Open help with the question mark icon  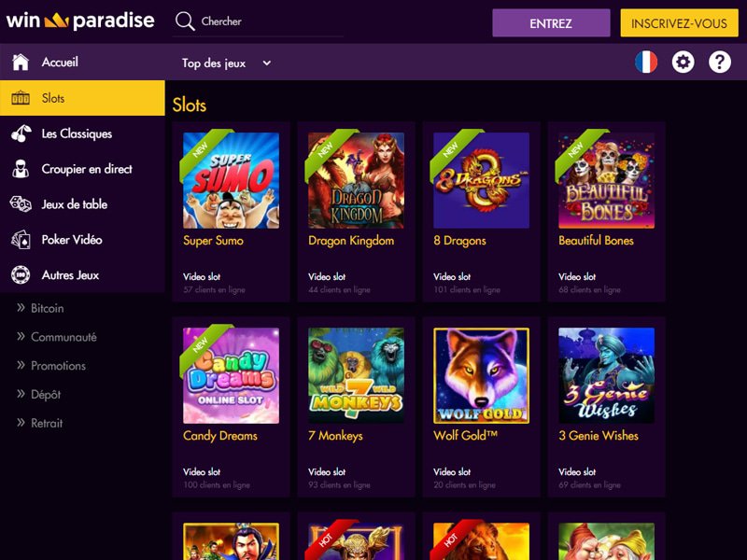(719, 62)
